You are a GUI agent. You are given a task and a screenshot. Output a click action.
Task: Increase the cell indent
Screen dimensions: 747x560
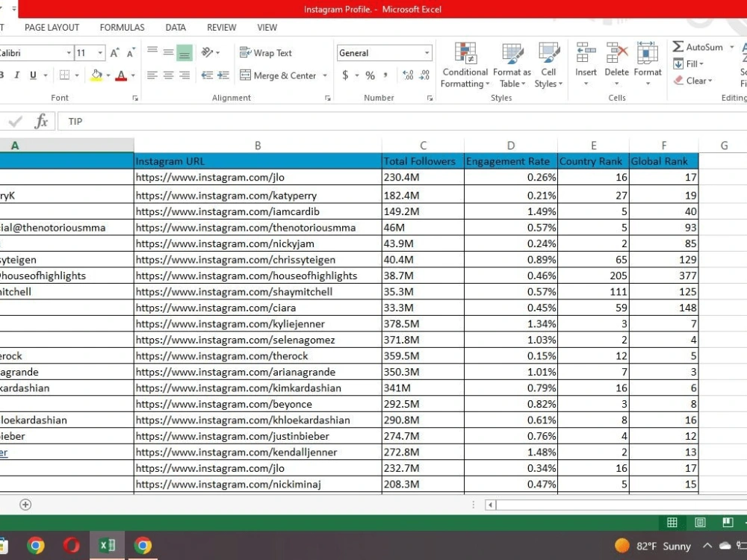tap(223, 75)
